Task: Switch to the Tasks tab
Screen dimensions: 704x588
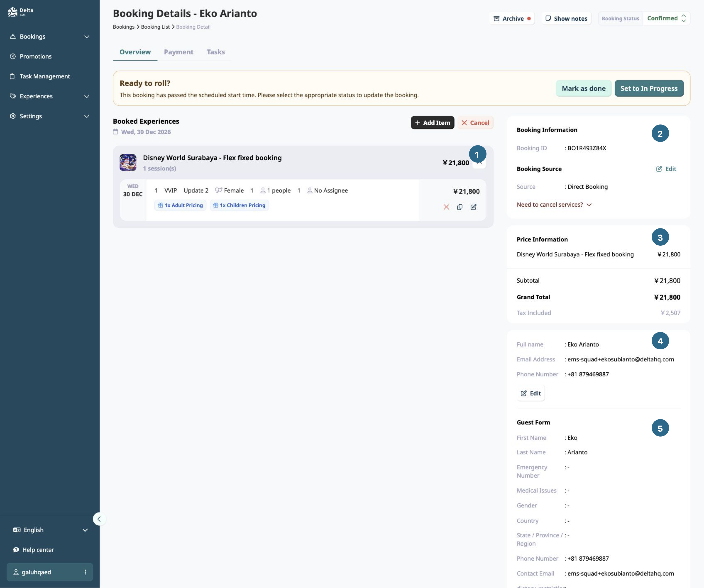Action: [x=216, y=52]
